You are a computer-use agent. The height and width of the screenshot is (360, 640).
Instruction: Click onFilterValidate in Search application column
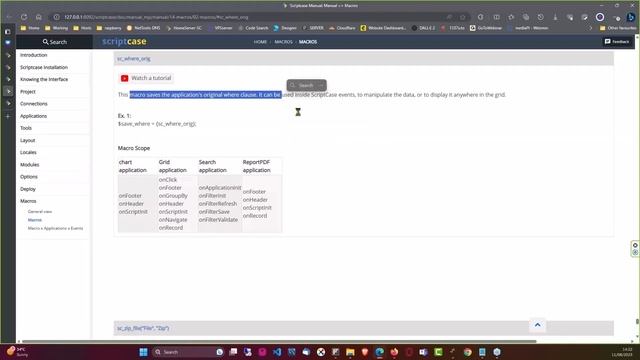click(218, 220)
